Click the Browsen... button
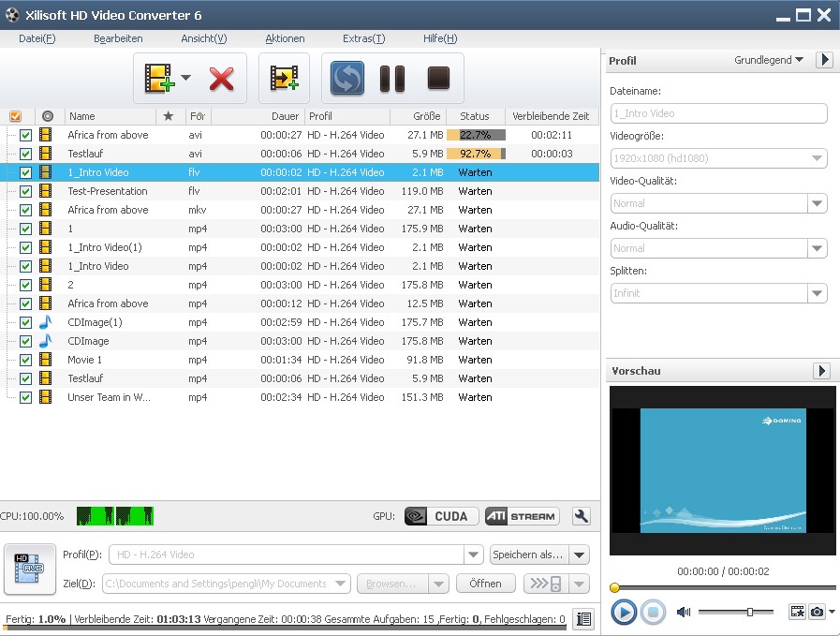 (392, 584)
